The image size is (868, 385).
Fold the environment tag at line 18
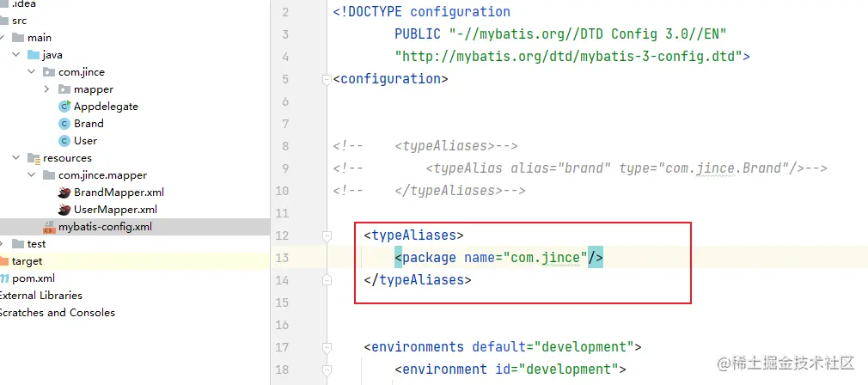[x=327, y=370]
